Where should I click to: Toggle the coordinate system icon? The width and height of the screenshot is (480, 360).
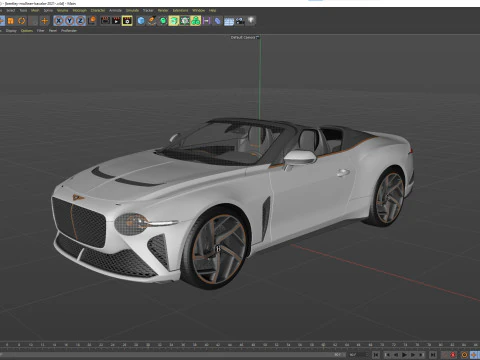(x=92, y=21)
